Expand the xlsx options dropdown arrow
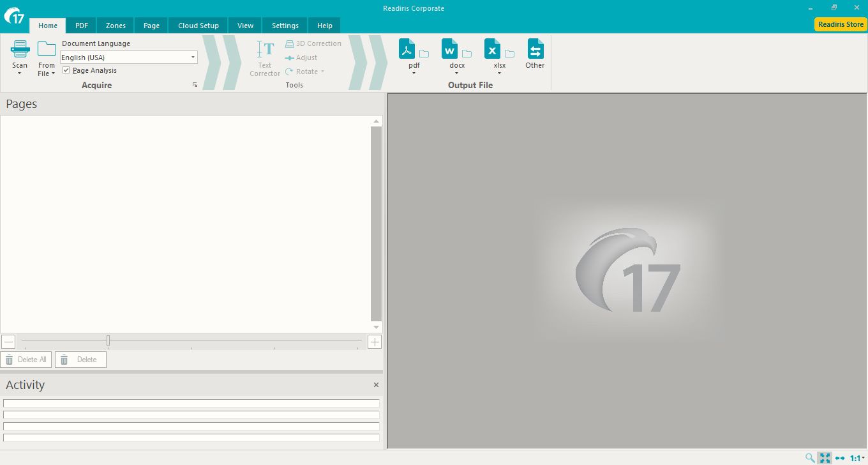The image size is (868, 465). click(x=499, y=73)
